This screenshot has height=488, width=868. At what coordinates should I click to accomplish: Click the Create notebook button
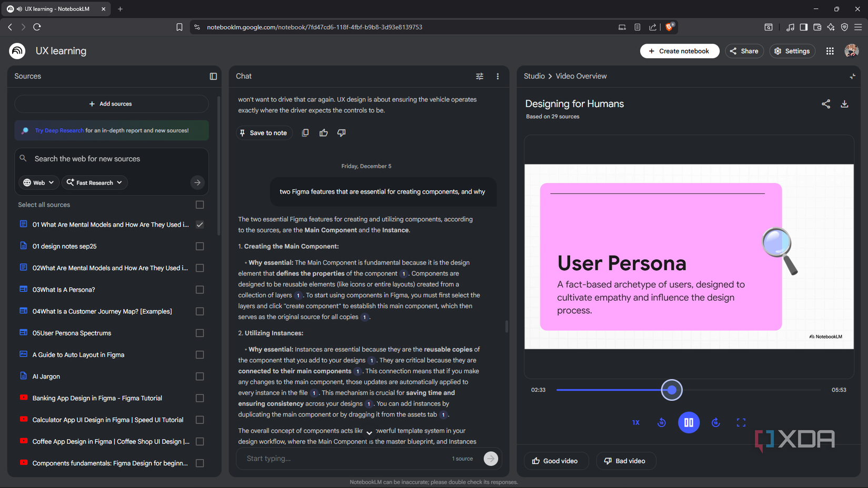680,51
